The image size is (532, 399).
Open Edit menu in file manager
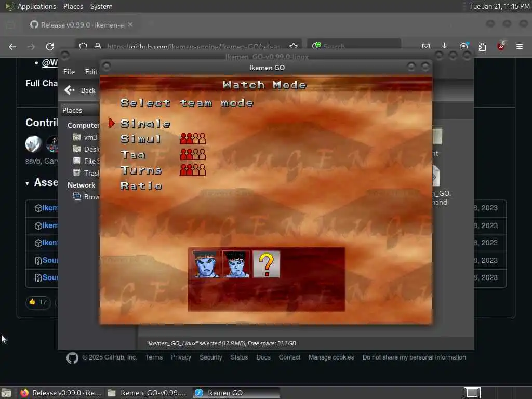coord(91,72)
